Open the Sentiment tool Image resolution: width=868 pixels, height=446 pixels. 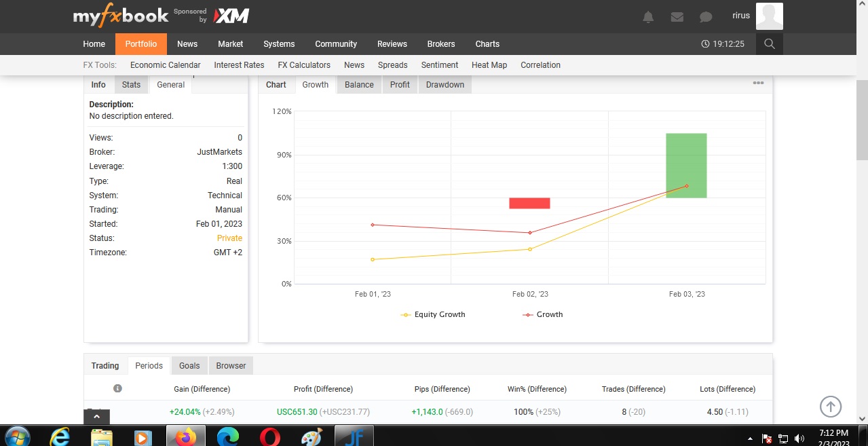click(x=440, y=65)
